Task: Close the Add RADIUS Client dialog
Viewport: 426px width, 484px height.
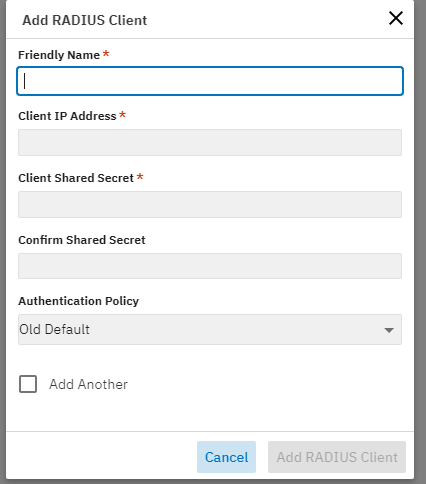Action: (x=396, y=18)
